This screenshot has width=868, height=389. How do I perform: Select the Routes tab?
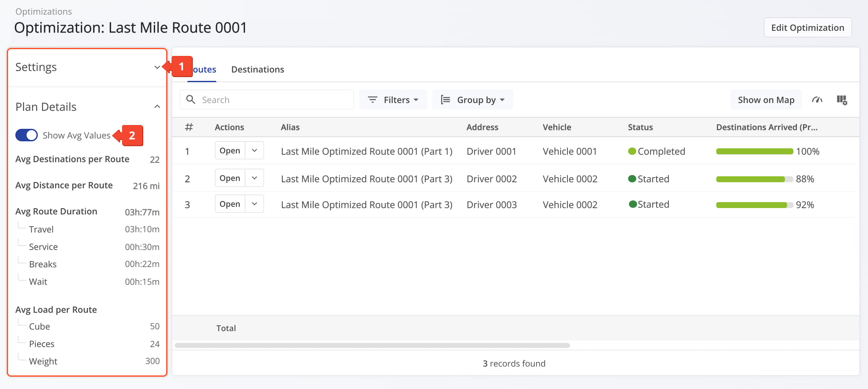(204, 69)
